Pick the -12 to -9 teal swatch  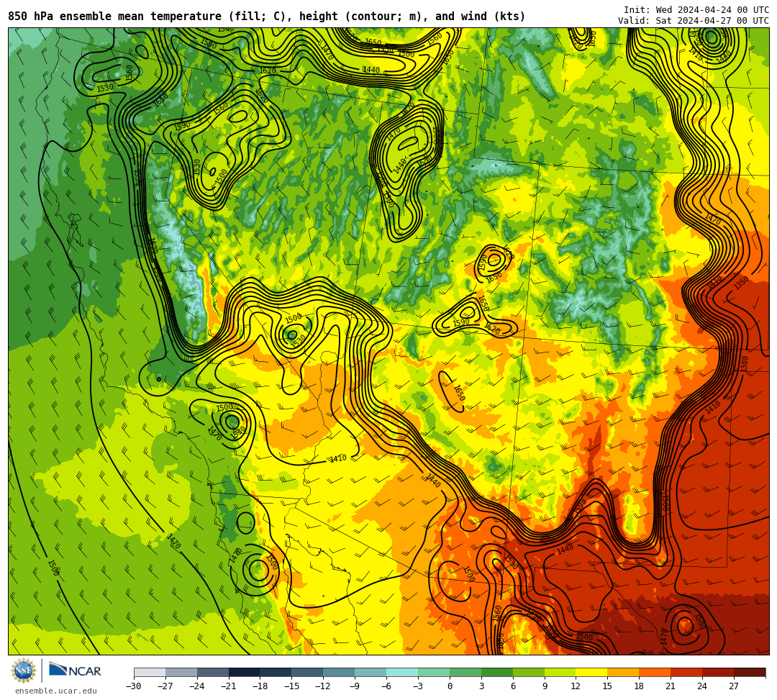click(x=340, y=672)
